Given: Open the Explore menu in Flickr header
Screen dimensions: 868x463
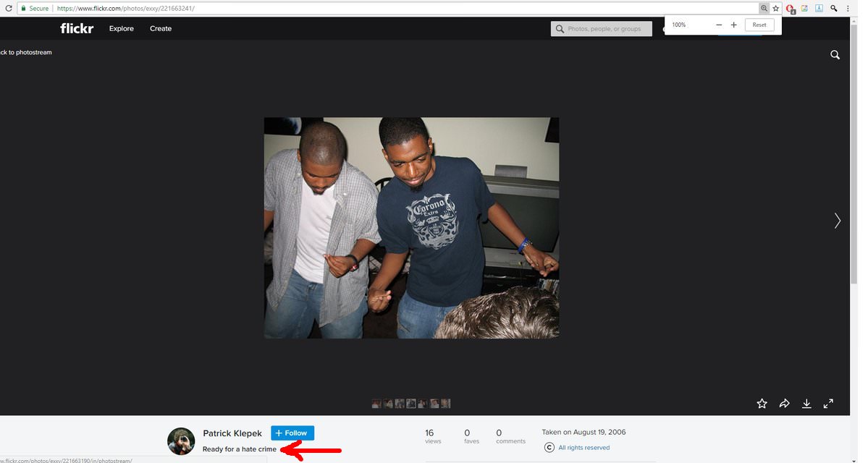Looking at the screenshot, I should pyautogui.click(x=122, y=29).
